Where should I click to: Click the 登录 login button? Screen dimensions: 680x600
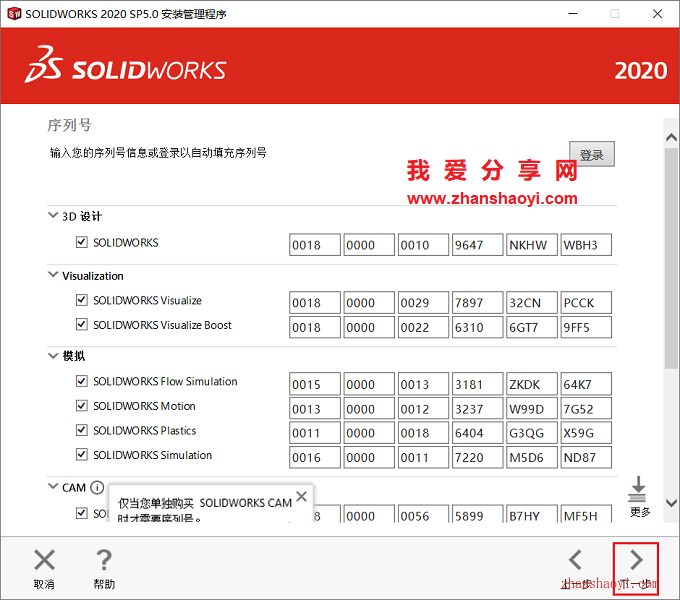592,154
